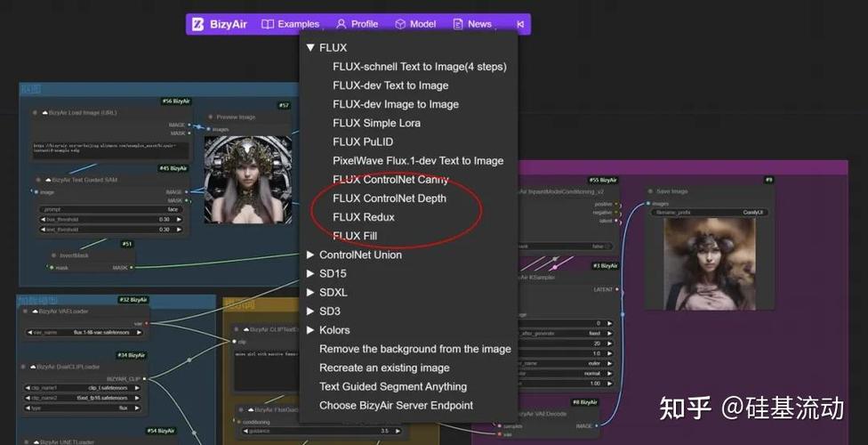Click IMAGE output port of VAEDecode node
868x445 pixels.
pos(596,426)
